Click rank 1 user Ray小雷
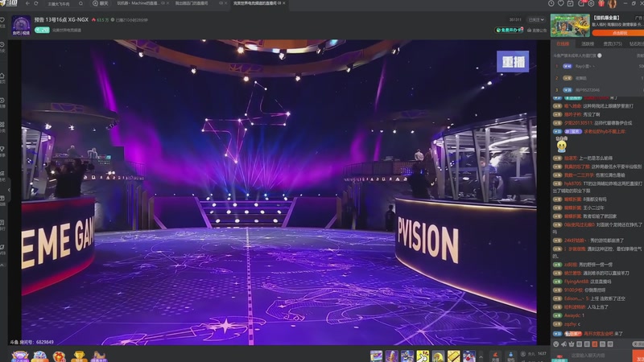 tap(584, 66)
